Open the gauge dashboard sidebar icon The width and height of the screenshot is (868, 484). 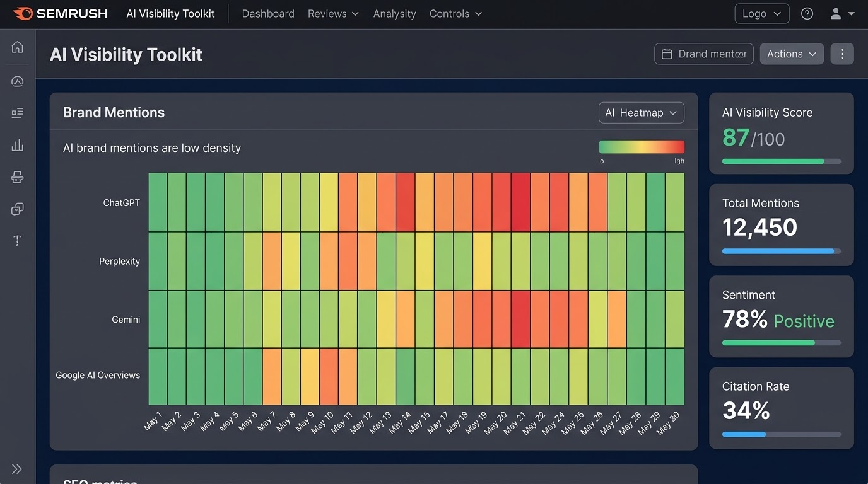[x=18, y=81]
